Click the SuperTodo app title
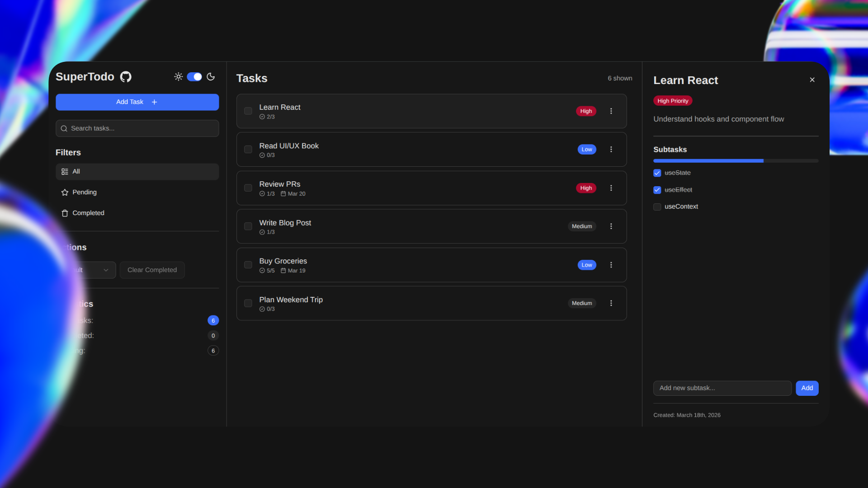 coord(85,77)
